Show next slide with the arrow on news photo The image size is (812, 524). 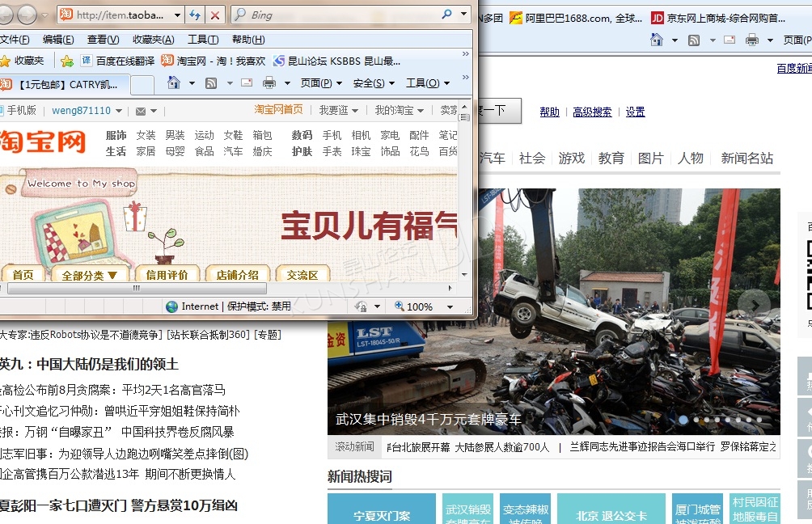pos(754,306)
